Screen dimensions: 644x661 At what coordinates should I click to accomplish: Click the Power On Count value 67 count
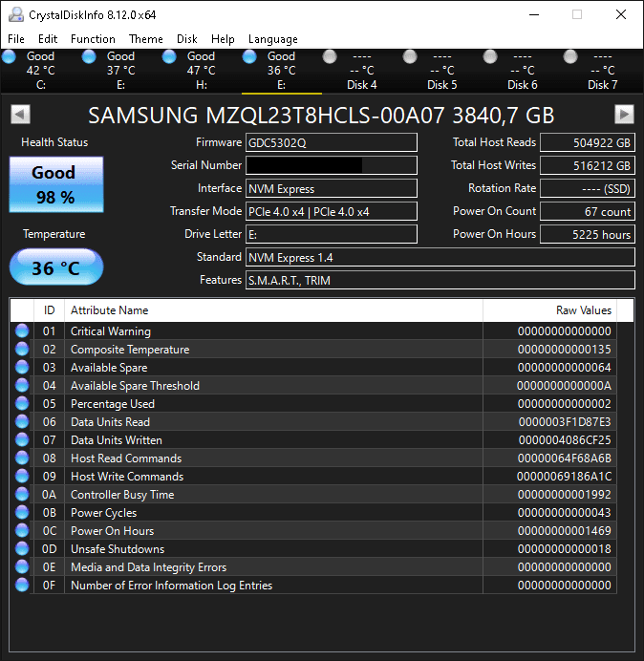pos(588,211)
